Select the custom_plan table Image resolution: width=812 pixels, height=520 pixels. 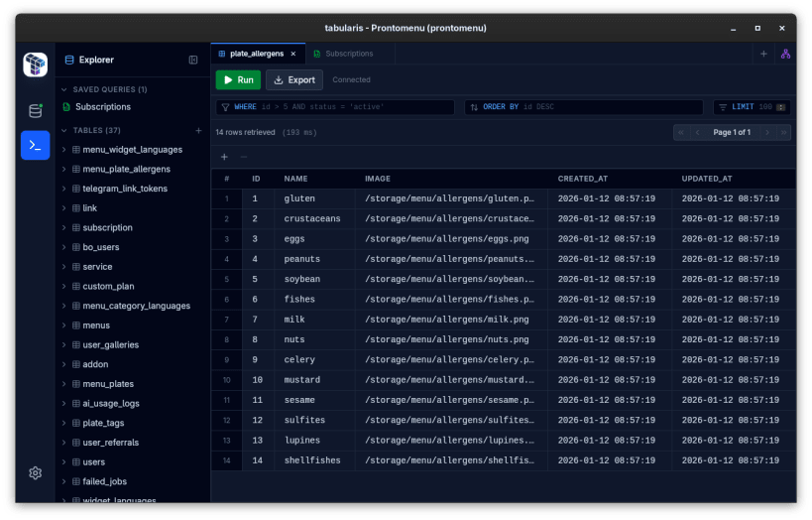point(108,286)
